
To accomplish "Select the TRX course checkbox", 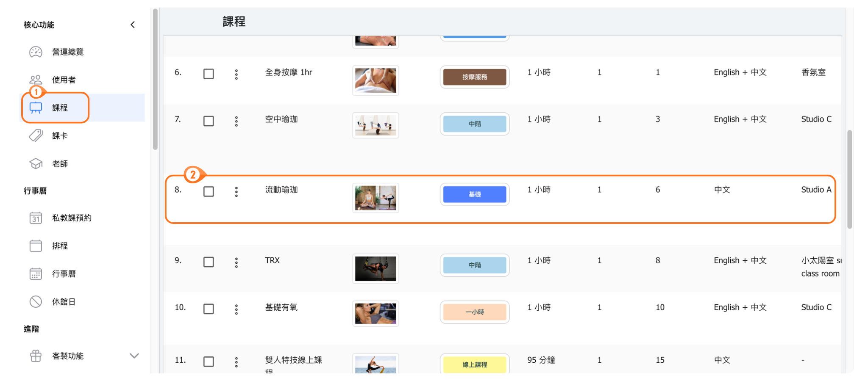I will tap(209, 262).
